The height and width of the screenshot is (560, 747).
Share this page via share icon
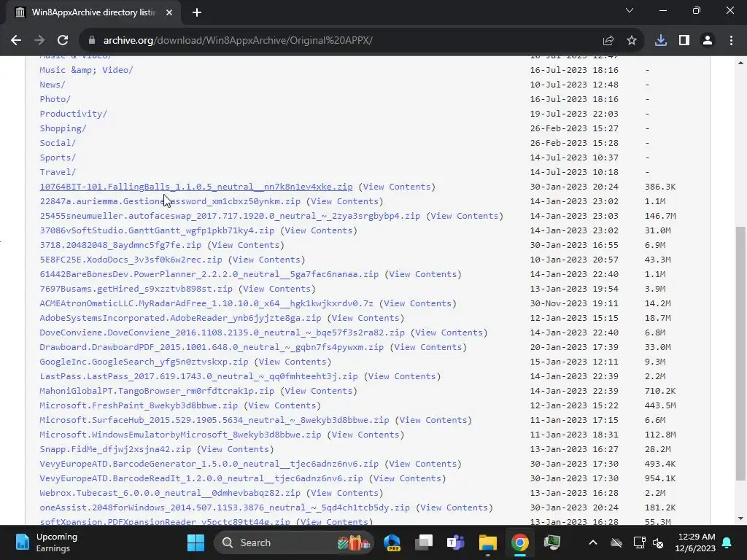click(x=608, y=41)
